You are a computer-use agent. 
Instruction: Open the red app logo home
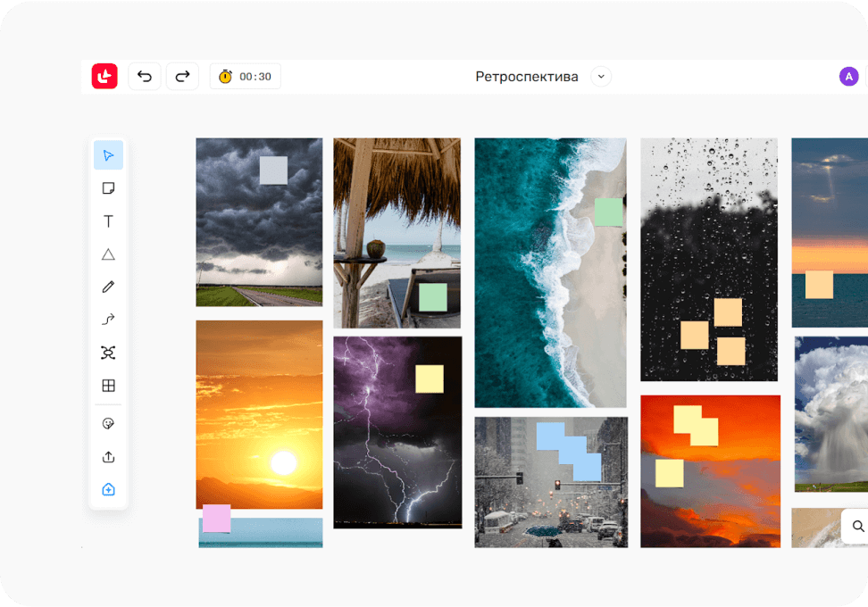coord(104,77)
